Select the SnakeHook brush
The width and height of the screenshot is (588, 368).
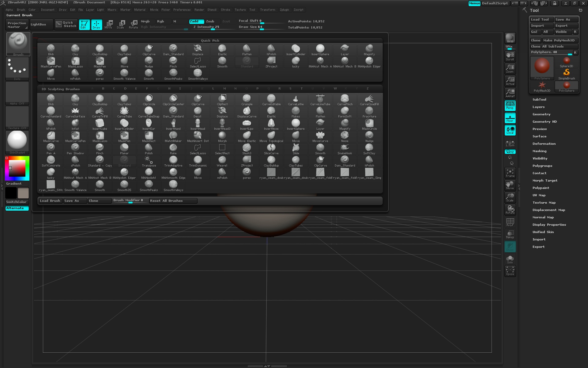pos(345,149)
